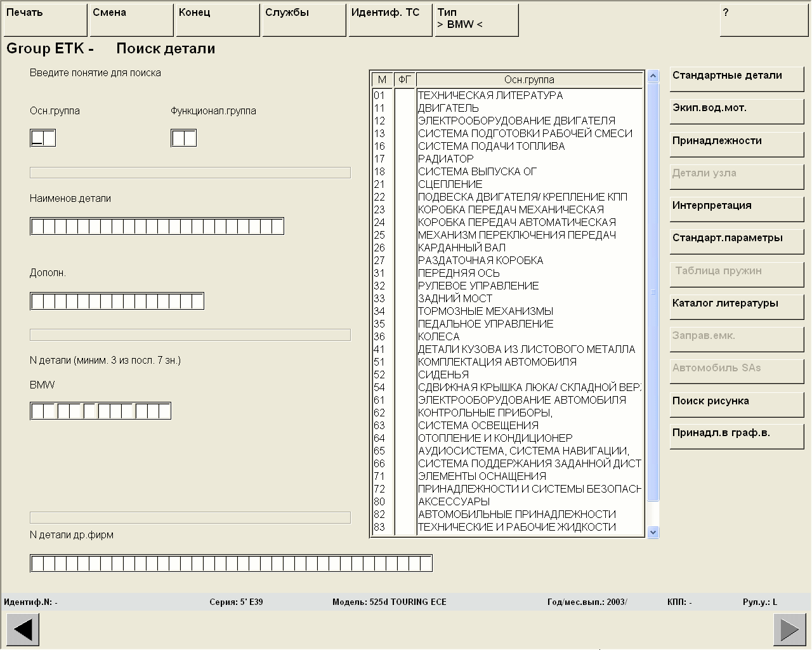Select row 11 ДВИГАТЕЛЬ

pos(507,108)
